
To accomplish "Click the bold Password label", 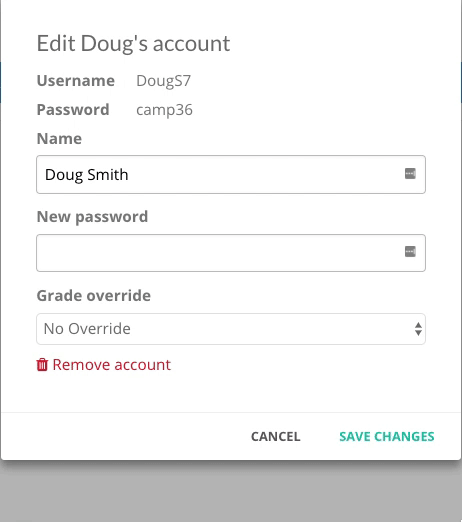I will click(73, 110).
